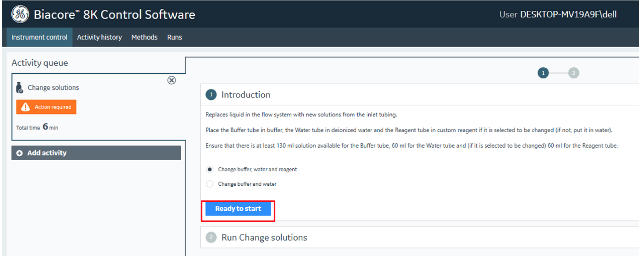The width and height of the screenshot is (644, 256).
Task: Click the GE logo icon
Action: [x=20, y=14]
